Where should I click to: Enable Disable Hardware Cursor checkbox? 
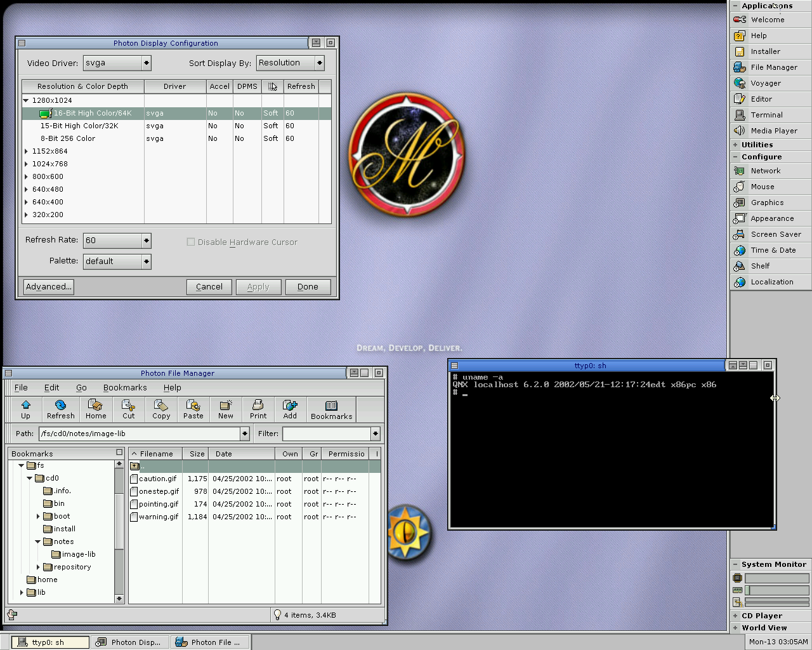pos(191,242)
